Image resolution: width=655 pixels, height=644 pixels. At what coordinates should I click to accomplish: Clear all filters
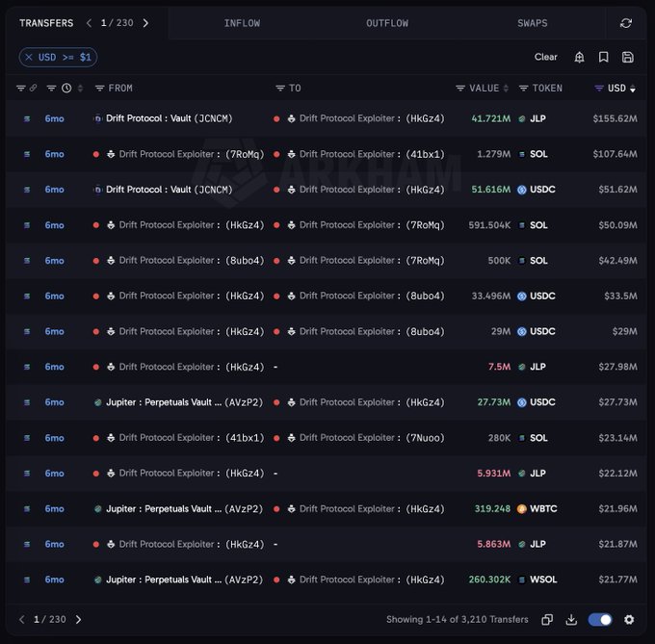[x=545, y=57]
